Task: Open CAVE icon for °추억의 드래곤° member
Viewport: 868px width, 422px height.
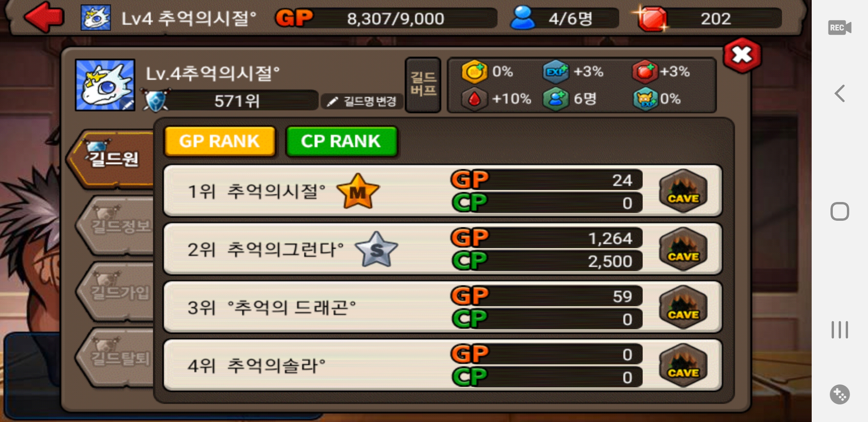Action: click(x=683, y=307)
